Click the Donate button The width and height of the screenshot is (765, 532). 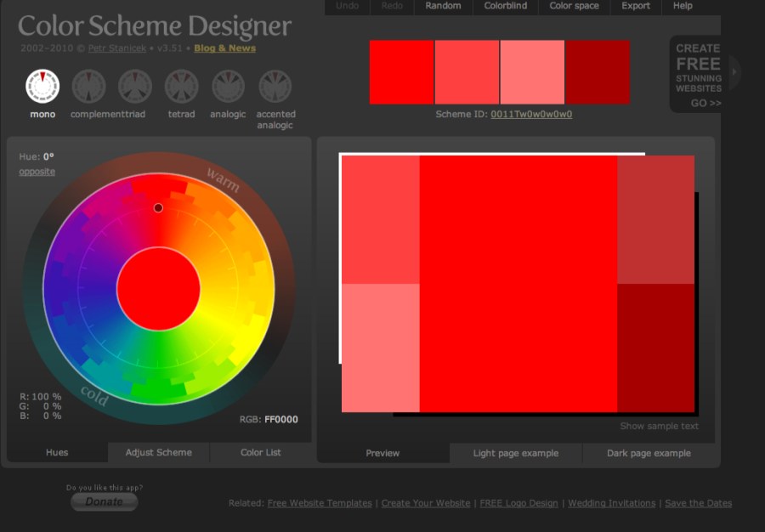[x=104, y=501]
